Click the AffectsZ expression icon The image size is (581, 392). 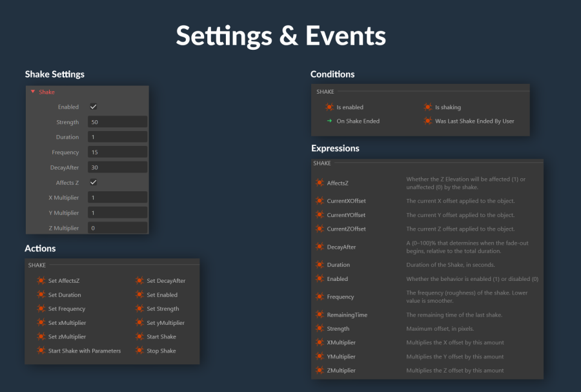coord(320,183)
